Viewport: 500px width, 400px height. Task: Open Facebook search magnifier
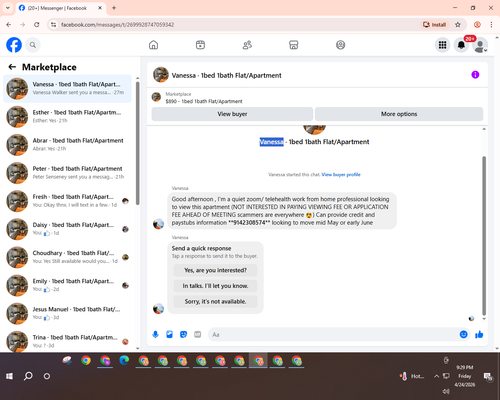pyautogui.click(x=33, y=45)
